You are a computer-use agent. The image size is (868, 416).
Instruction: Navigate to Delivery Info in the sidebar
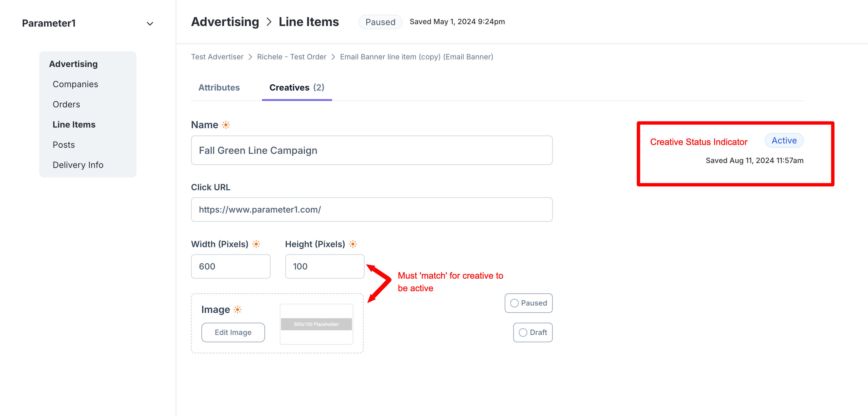[x=78, y=165]
